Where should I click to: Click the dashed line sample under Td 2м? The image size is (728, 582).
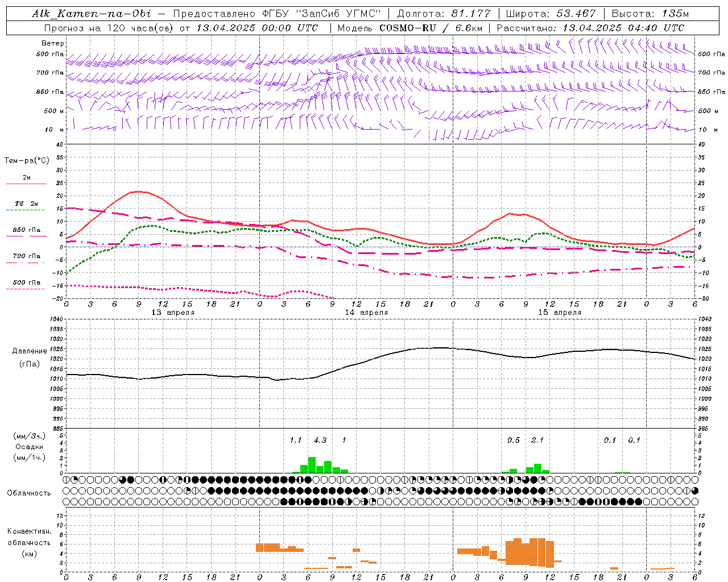[x=25, y=210]
